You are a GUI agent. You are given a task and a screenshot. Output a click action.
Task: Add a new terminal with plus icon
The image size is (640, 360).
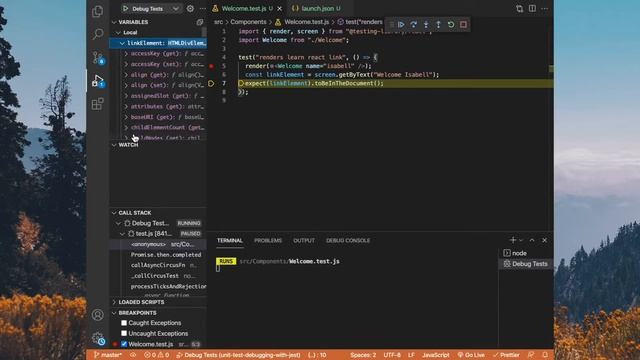tap(513, 240)
